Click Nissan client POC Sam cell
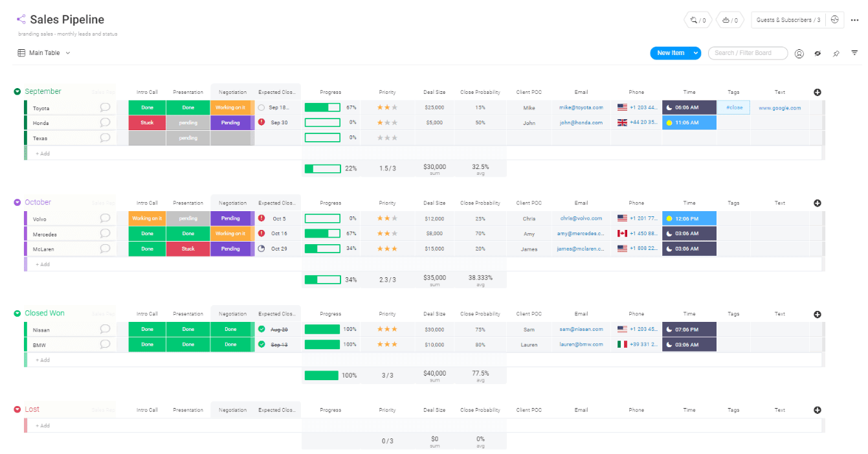 coord(529,329)
